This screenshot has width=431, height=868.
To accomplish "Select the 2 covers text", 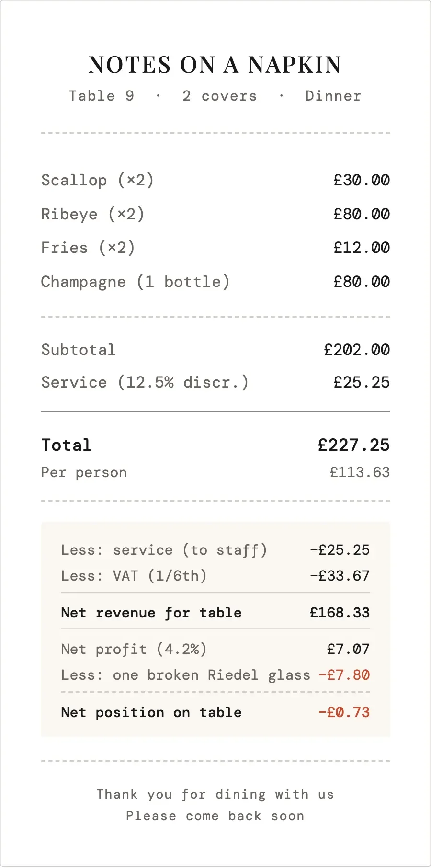I will (x=219, y=96).
